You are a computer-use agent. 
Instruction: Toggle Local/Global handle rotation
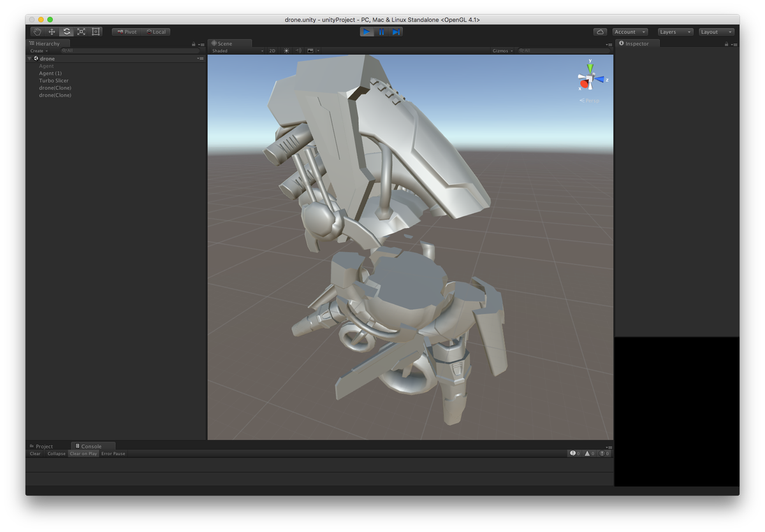coord(156,32)
